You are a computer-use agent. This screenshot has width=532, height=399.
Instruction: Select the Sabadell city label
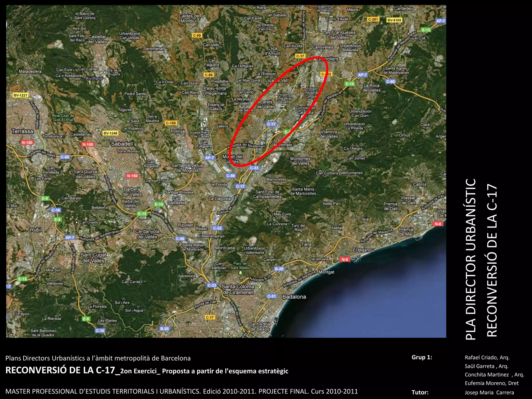point(122,144)
